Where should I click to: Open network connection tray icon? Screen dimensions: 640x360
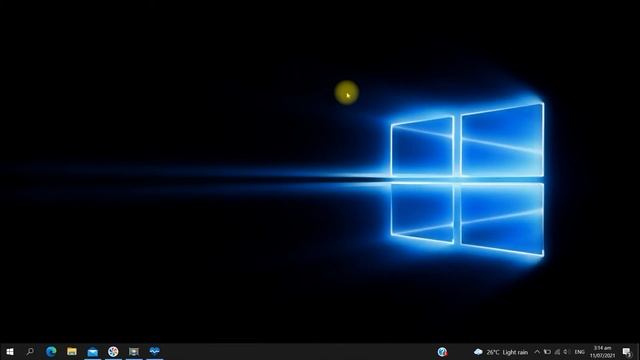[x=557, y=352]
